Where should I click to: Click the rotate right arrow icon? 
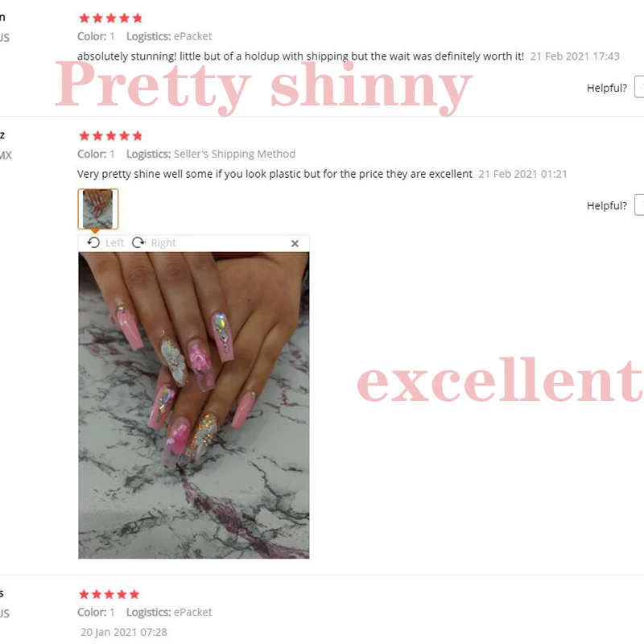tap(138, 243)
